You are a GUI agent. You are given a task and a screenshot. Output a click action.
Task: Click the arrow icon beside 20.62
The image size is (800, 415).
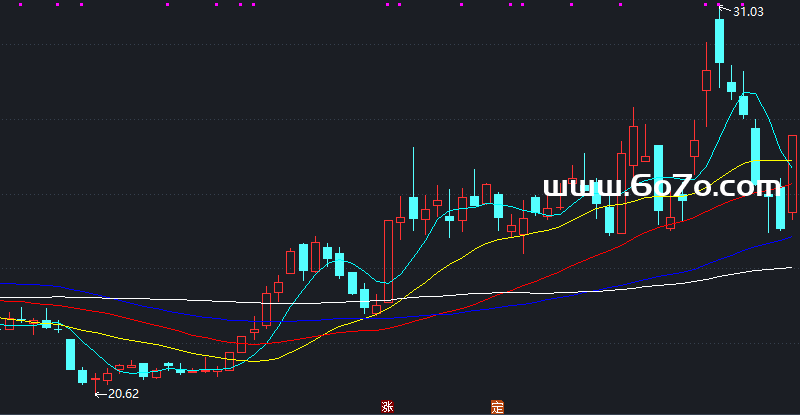click(99, 394)
